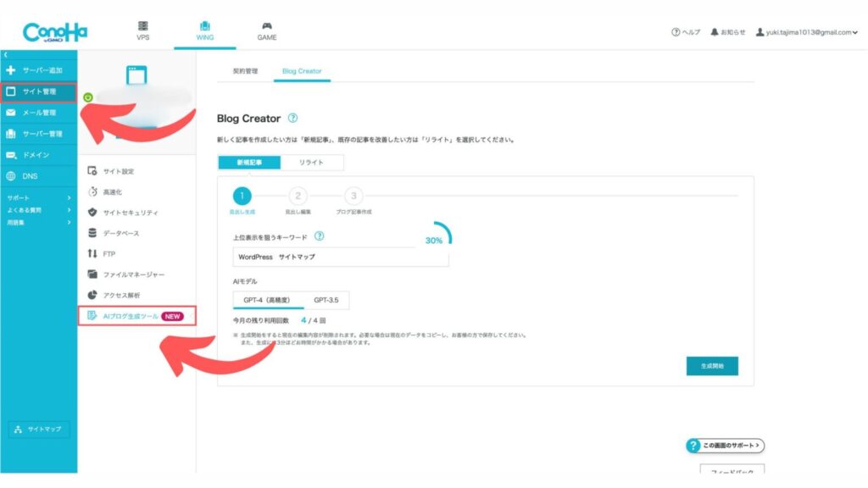868x488 pixels.
Task: Select the 新規記事 mode toggle
Action: [x=249, y=162]
